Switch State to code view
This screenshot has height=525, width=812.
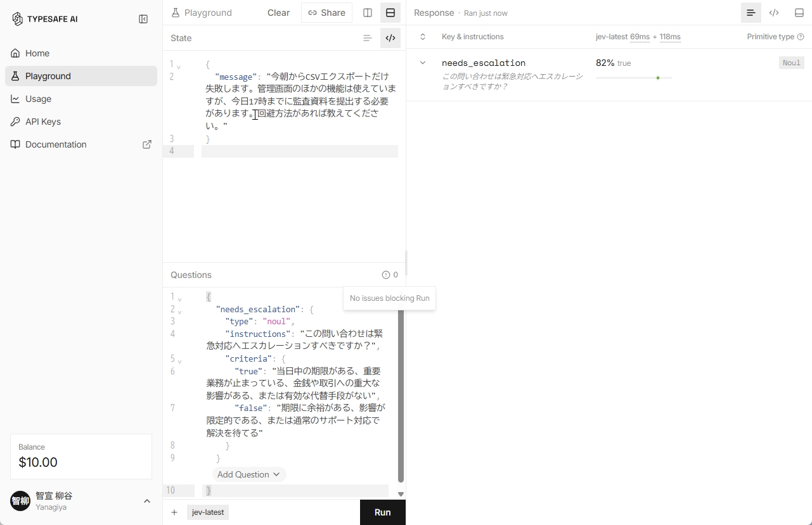pyautogui.click(x=390, y=38)
